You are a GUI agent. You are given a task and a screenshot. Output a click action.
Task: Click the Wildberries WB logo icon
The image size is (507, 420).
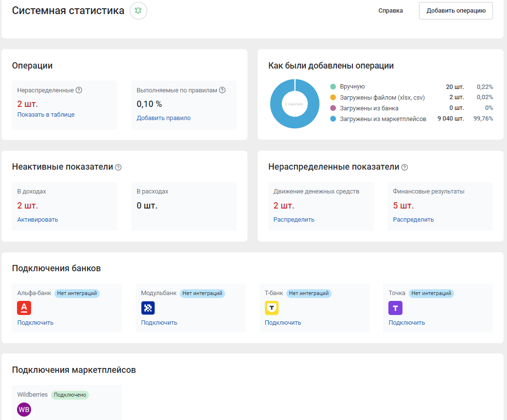(x=24, y=410)
